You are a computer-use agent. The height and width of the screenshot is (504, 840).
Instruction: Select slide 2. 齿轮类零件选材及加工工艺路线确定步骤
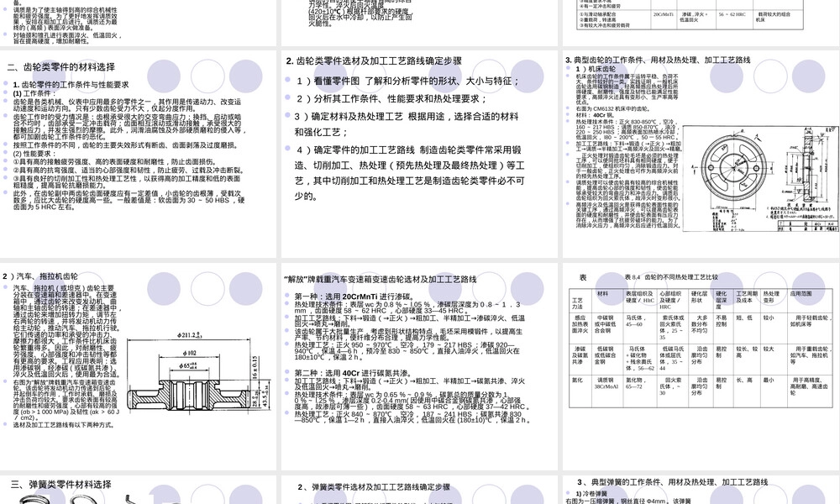click(x=419, y=155)
